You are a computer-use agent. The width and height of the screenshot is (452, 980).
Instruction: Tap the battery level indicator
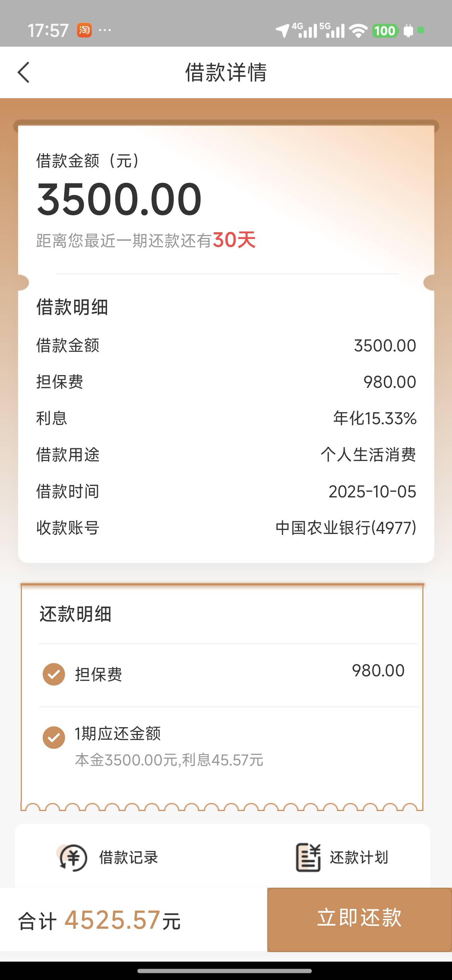(x=385, y=30)
